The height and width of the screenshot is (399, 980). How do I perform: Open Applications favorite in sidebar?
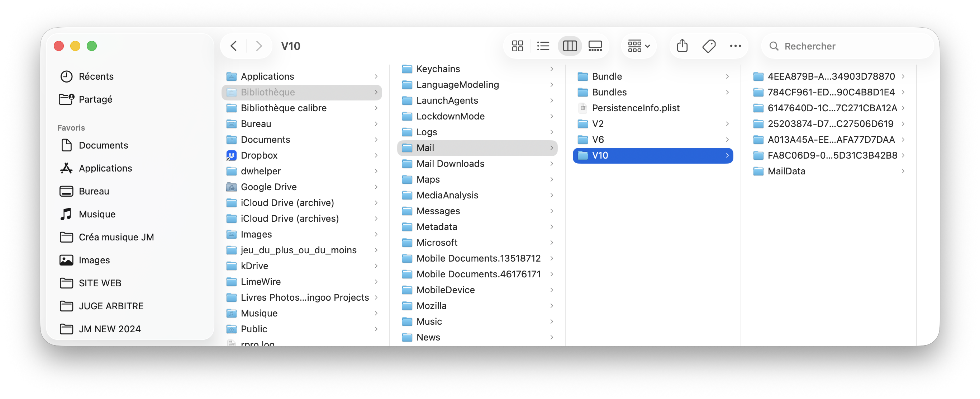click(x=105, y=168)
